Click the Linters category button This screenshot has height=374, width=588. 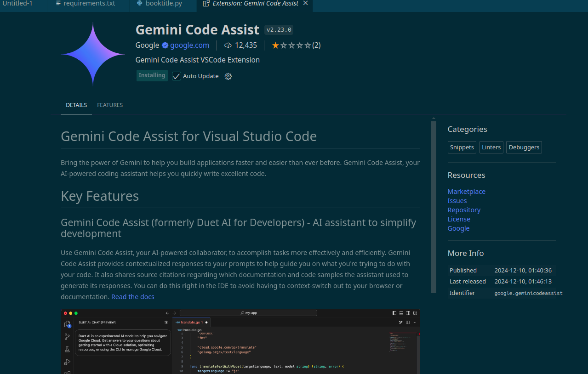[491, 147]
